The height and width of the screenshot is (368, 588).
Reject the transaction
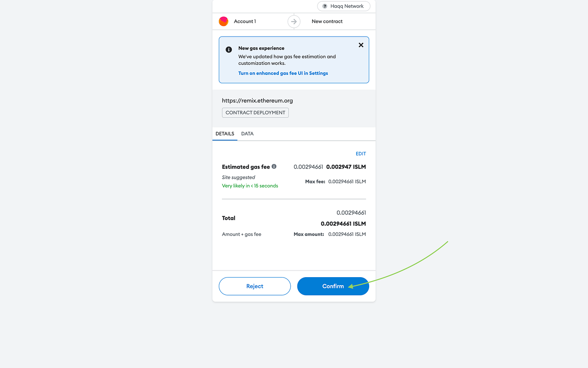click(x=255, y=286)
